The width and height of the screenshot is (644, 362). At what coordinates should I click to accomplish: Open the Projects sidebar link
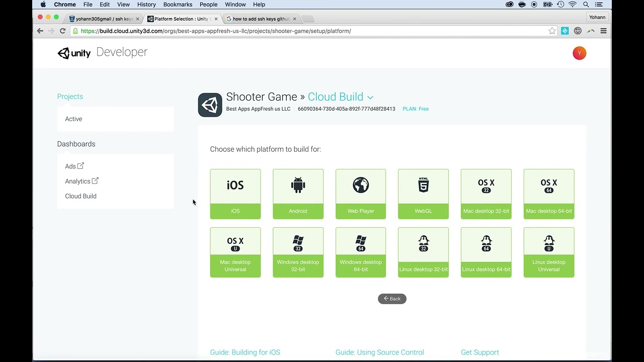click(70, 97)
